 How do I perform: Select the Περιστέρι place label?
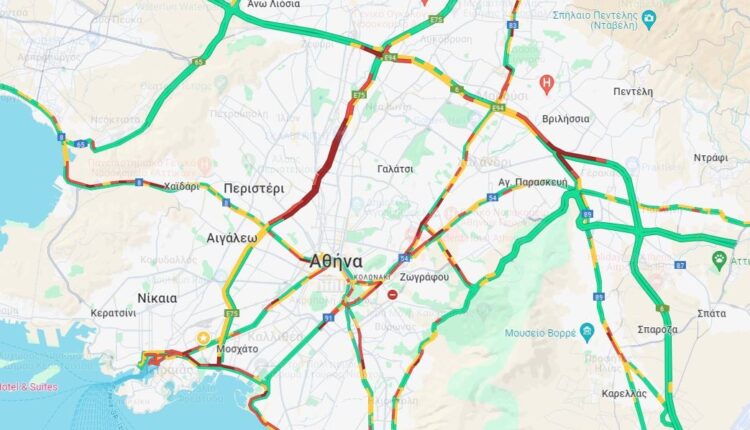(x=254, y=189)
